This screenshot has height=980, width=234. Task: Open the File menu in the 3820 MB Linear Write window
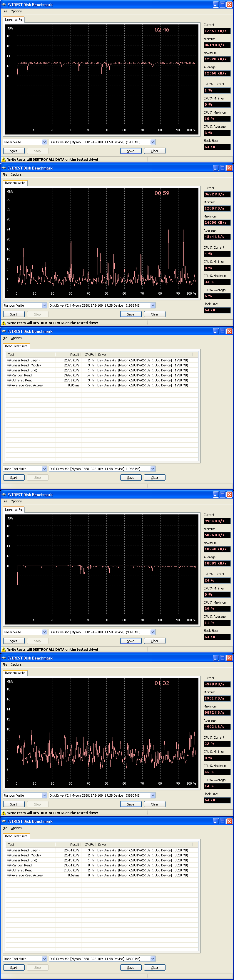tap(5, 501)
